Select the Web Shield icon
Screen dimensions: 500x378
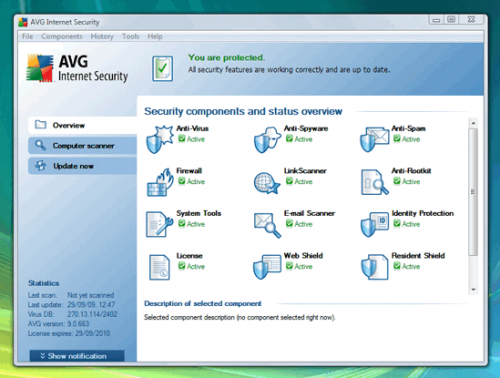coord(267,267)
